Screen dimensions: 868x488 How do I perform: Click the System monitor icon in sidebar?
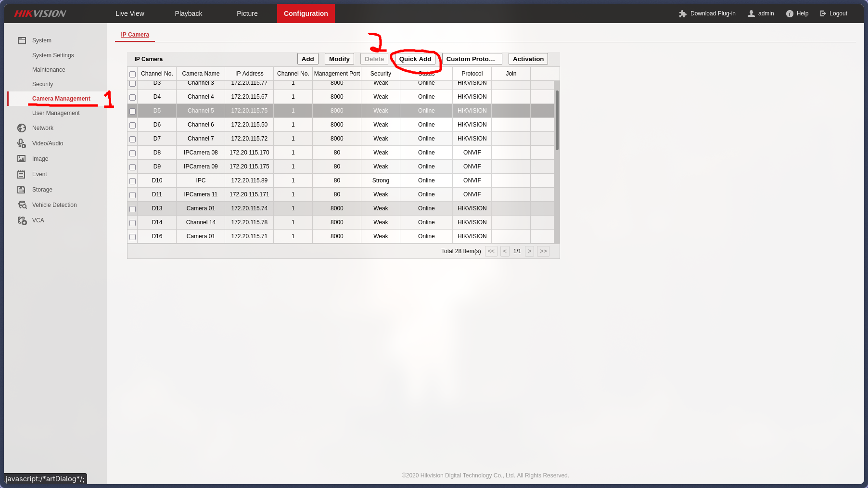[22, 40]
